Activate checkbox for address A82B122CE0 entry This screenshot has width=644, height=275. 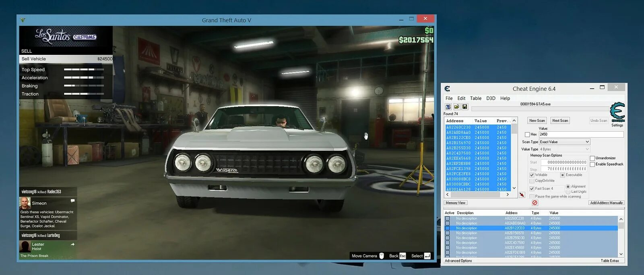(447, 228)
